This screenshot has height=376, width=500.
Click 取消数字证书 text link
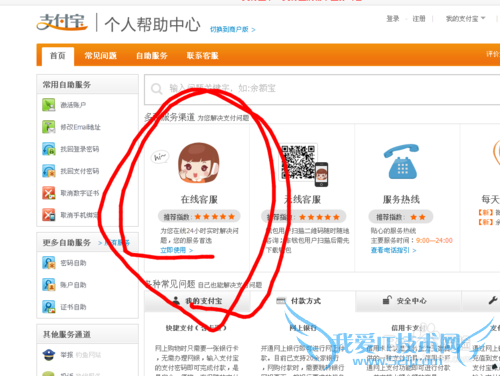pyautogui.click(x=80, y=193)
